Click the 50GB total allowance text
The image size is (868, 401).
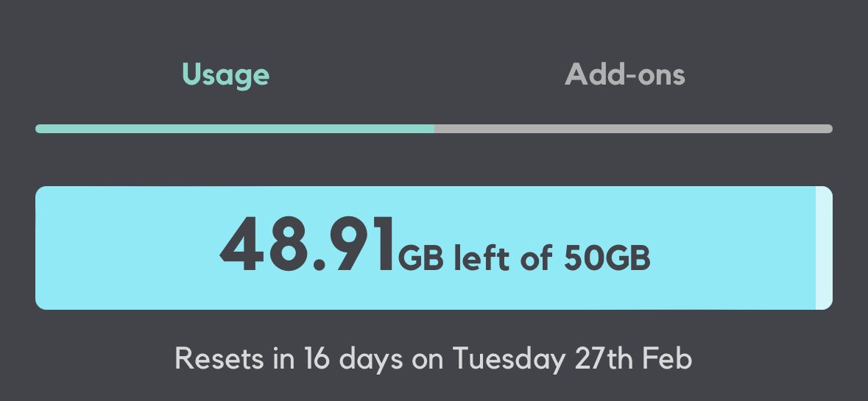click(x=607, y=258)
